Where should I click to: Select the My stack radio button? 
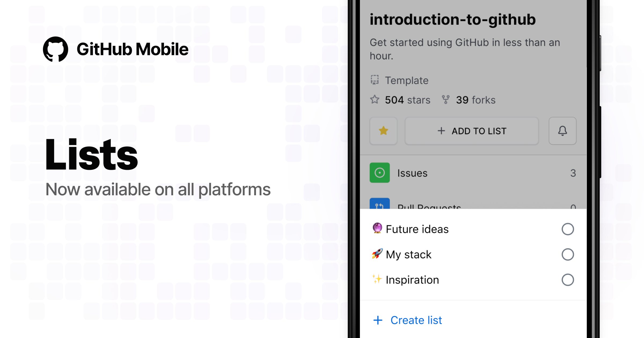[x=568, y=254]
